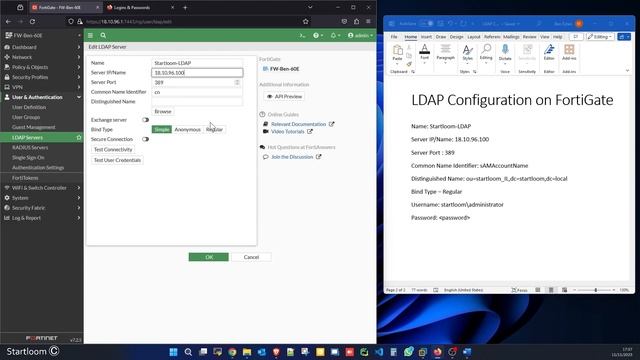Screen dimensions: 640x360
Task: Open the admin user menu
Action: click(x=360, y=36)
